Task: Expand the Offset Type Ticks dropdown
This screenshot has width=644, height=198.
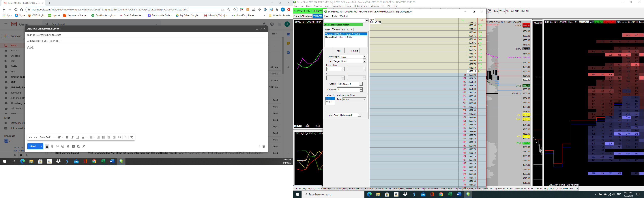Action: (364, 57)
